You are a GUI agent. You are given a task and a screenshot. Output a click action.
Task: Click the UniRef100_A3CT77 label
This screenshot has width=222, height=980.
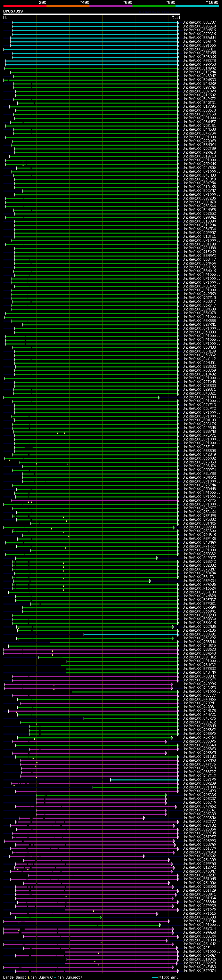tap(199, 821)
